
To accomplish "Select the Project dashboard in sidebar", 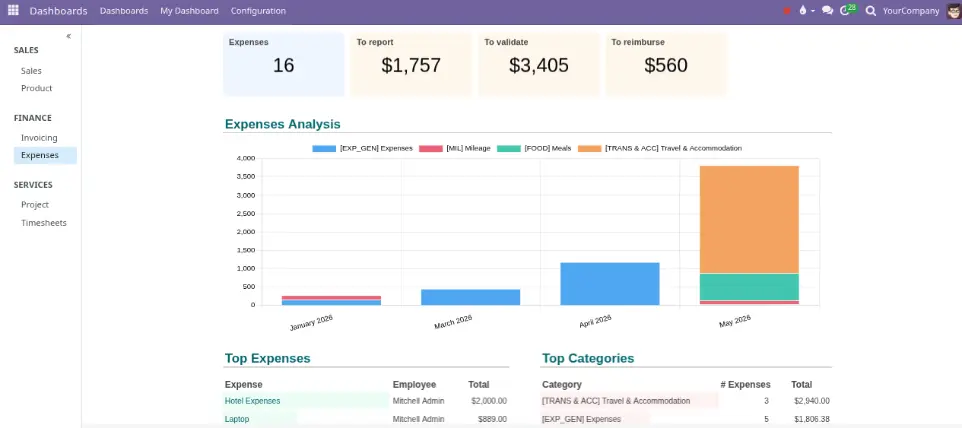I will tap(35, 205).
